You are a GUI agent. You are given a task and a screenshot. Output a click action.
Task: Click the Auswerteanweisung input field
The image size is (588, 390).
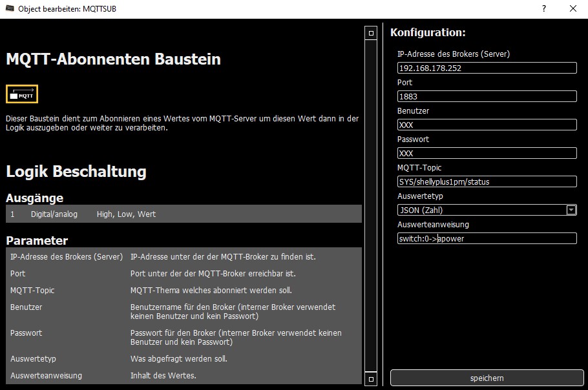coord(487,238)
